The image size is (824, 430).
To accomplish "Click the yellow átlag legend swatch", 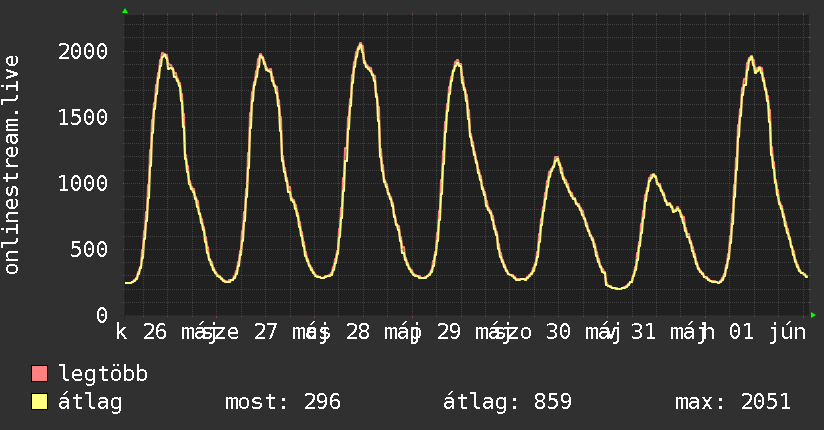I will point(39,402).
